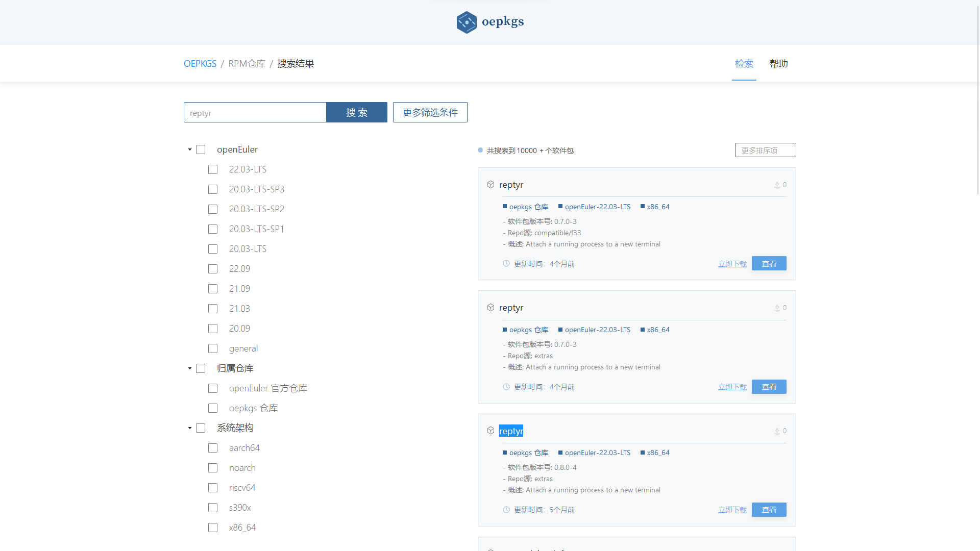The height and width of the screenshot is (551, 980).
Task: Collapse the 归属仓库 filter group
Action: (189, 368)
